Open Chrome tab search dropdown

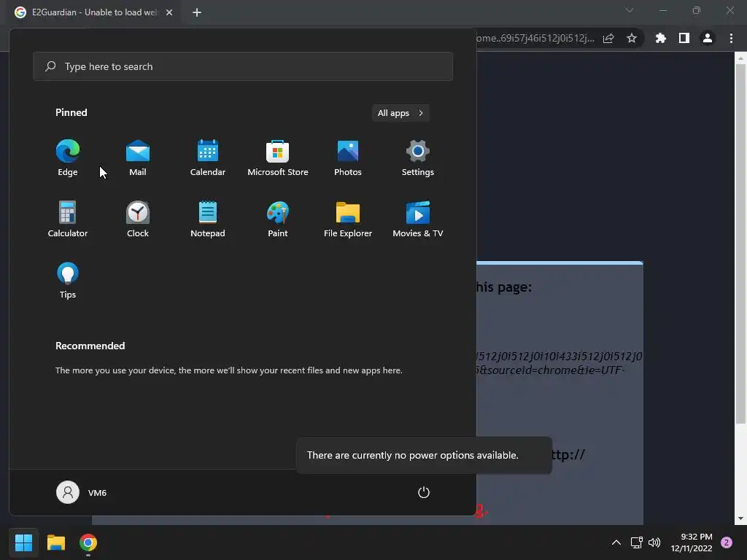[x=630, y=10]
